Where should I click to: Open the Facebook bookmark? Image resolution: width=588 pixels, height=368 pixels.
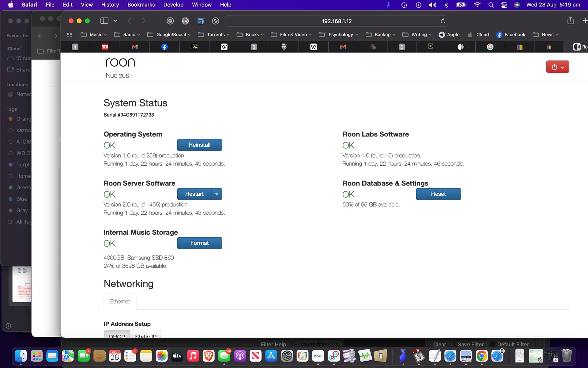pos(511,35)
